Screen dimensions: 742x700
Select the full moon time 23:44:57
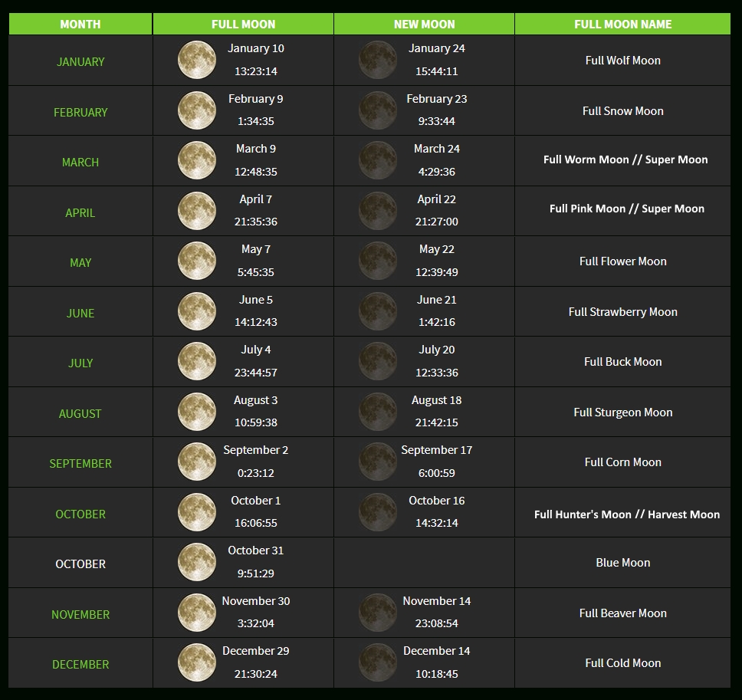coord(256,373)
